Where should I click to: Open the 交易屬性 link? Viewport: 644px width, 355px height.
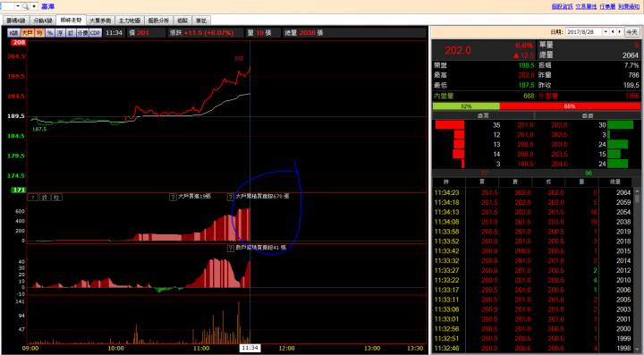coord(586,6)
